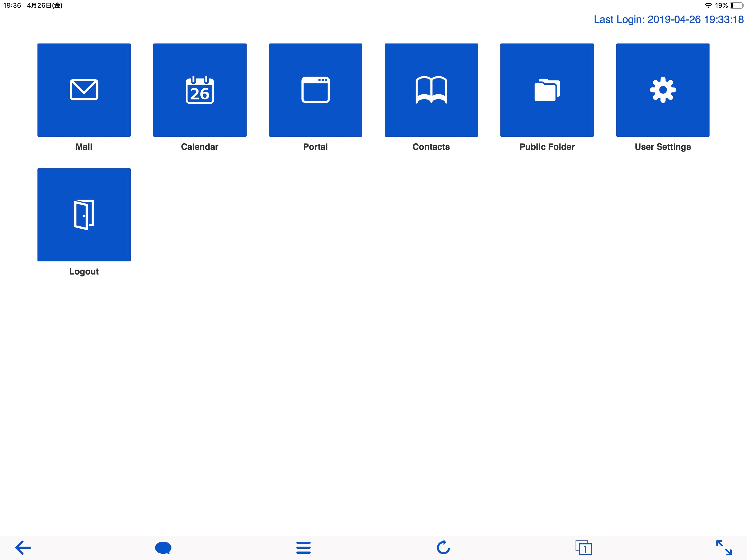Viewport: 747px width, 560px height.
Task: Click the Public Folder label
Action: coord(547,147)
